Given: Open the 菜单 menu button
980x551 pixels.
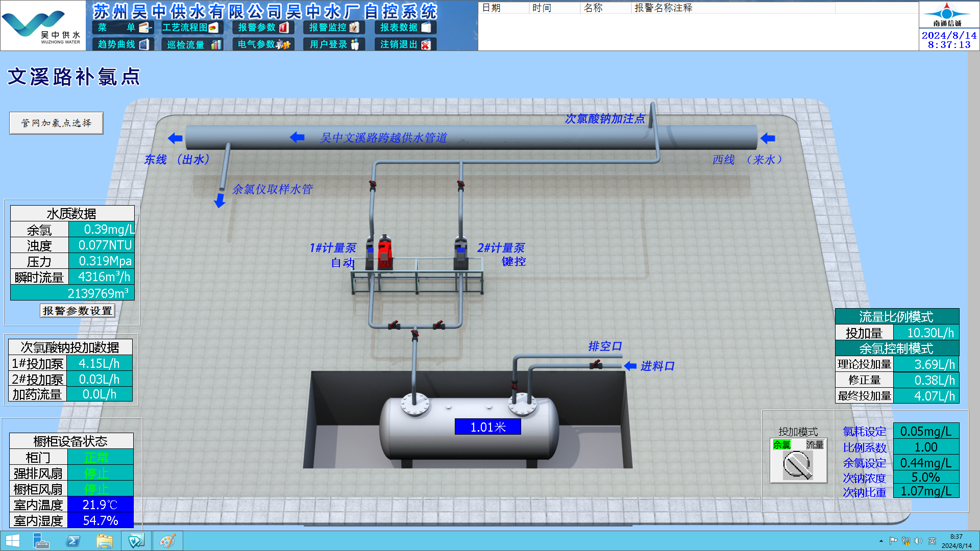Looking at the screenshot, I should (122, 28).
